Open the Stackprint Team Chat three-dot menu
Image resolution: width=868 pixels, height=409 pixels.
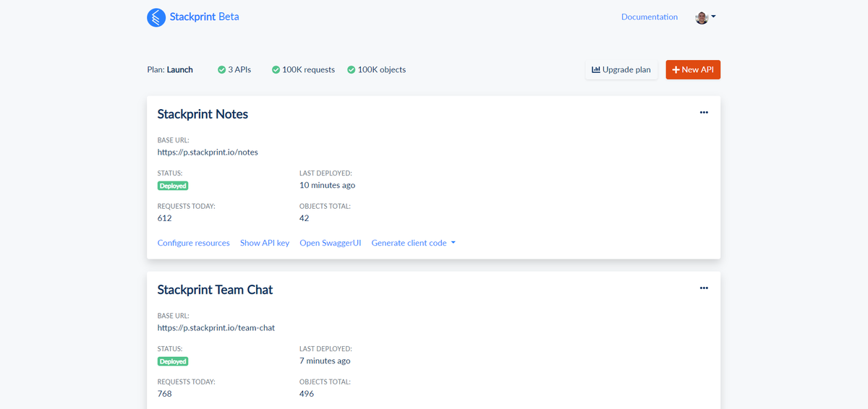click(x=704, y=288)
